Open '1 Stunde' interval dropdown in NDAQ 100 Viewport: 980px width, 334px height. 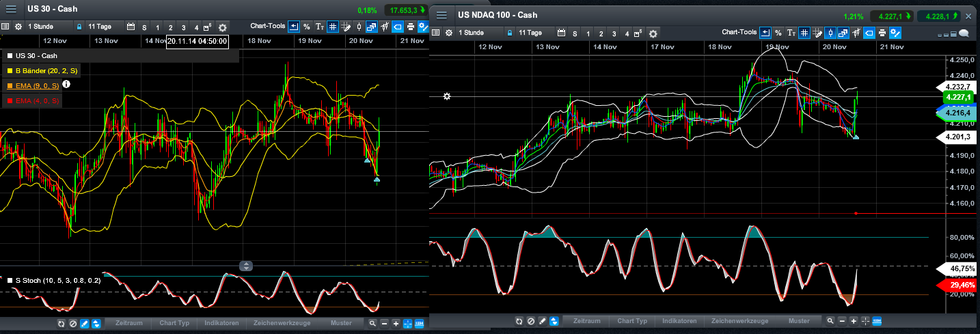tap(480, 32)
